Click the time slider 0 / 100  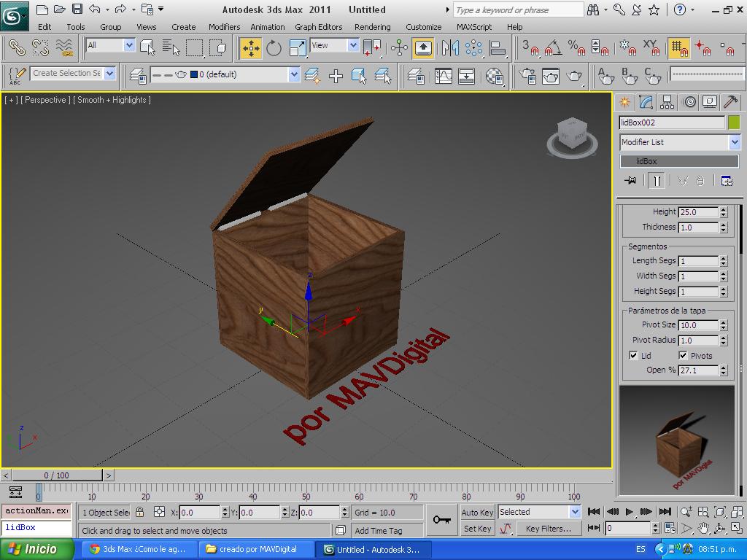click(56, 475)
